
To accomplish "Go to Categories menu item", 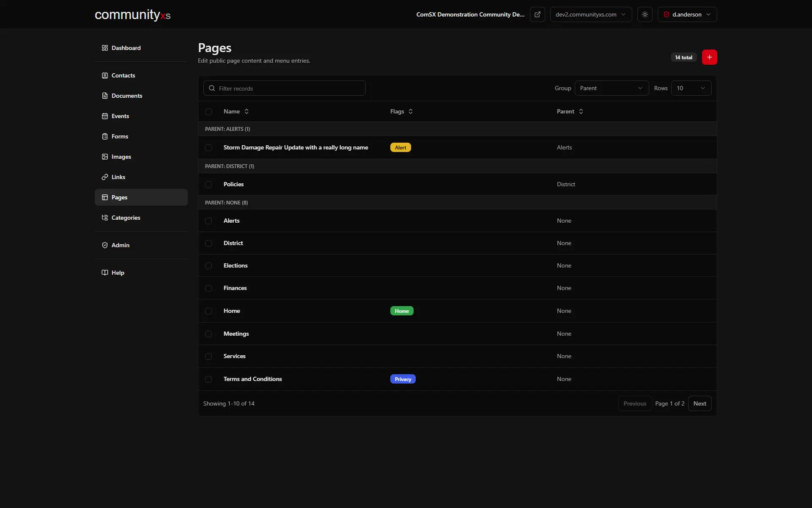I will (x=141, y=218).
